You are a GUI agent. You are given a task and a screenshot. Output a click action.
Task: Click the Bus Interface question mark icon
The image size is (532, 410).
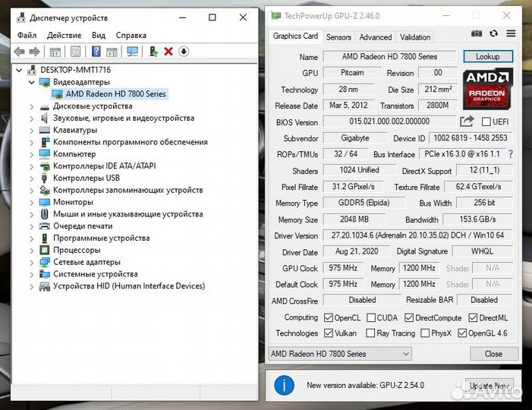(x=511, y=154)
